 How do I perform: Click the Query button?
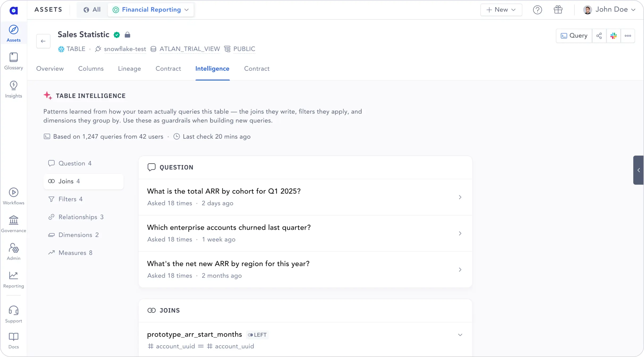coord(574,35)
